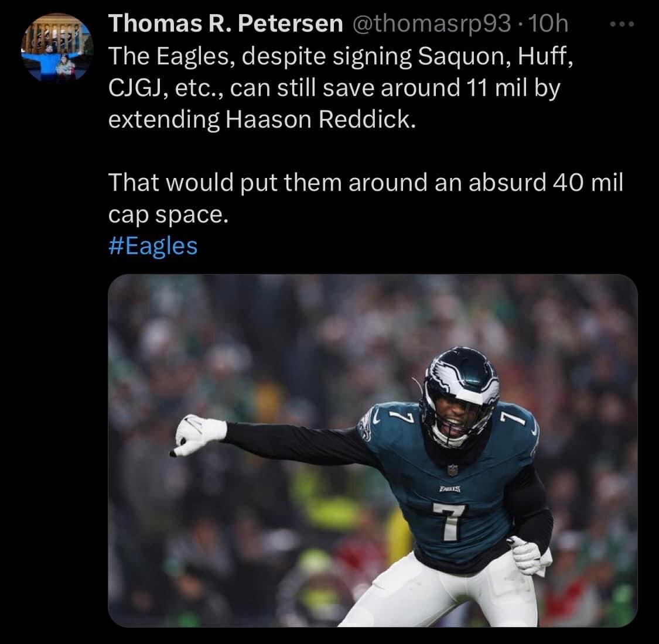Click the NFL shield logo on jersey collar
This screenshot has width=659, height=644.
pos(452,470)
